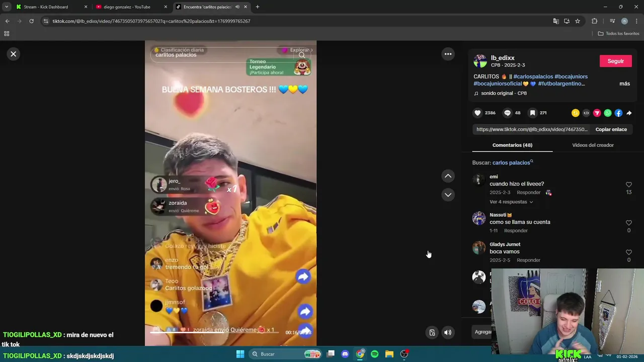Open the apps grid in bookmarks bar
Screen dimensions: 644x362
click(x=7, y=34)
